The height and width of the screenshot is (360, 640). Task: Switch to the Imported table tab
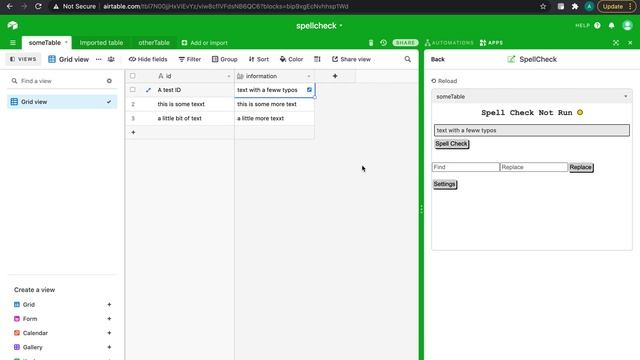pos(101,43)
